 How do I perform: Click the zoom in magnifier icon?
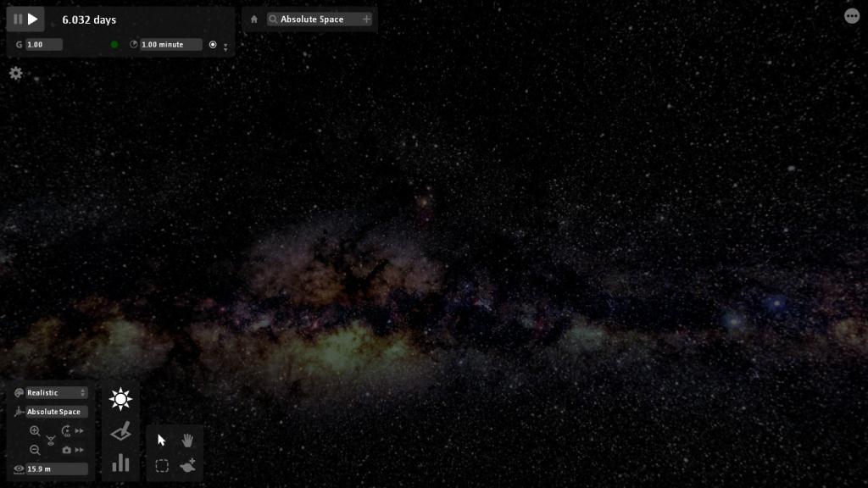(x=35, y=431)
